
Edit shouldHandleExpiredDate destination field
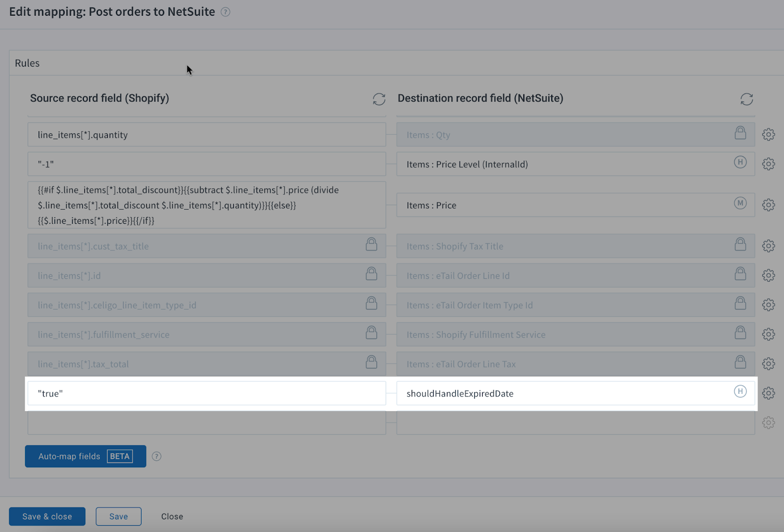576,393
